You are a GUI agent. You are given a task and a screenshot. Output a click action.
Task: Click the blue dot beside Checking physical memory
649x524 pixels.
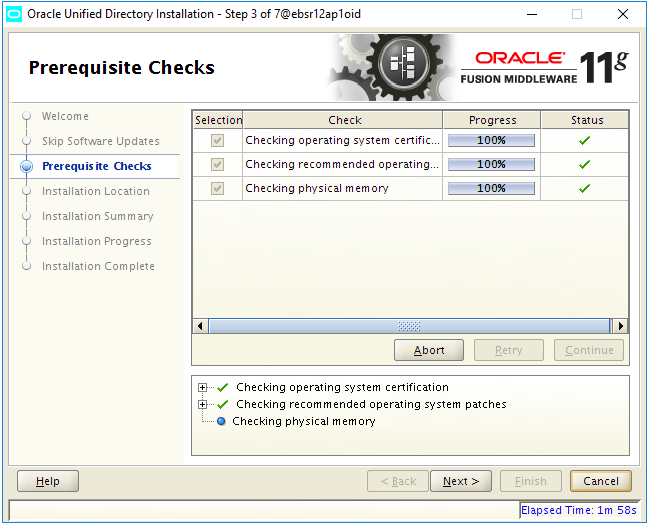(221, 421)
